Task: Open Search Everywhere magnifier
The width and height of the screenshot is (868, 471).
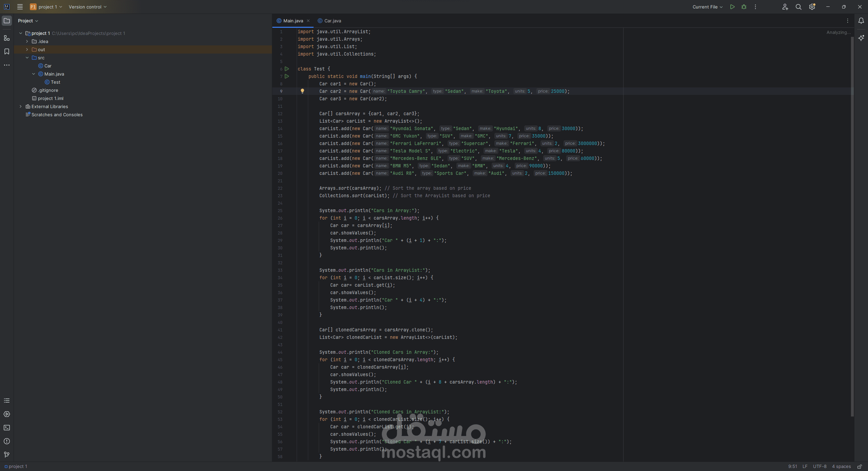Action: (798, 7)
